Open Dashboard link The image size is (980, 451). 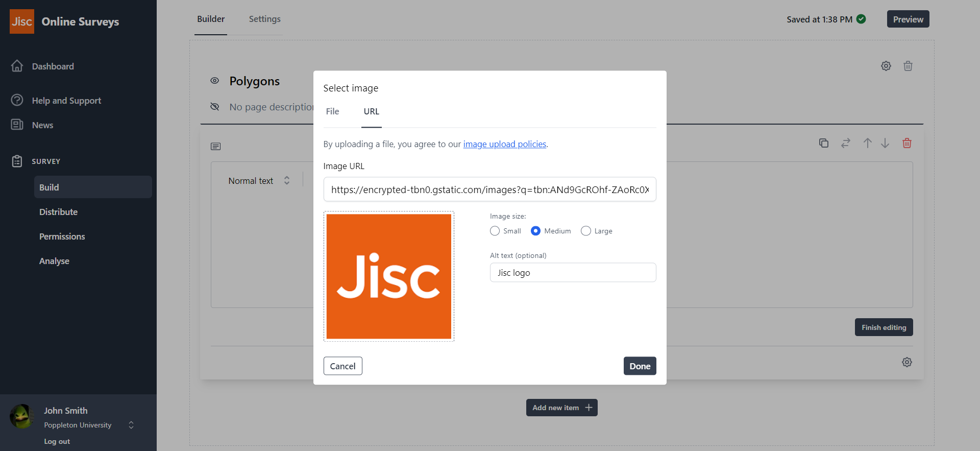[x=53, y=66]
